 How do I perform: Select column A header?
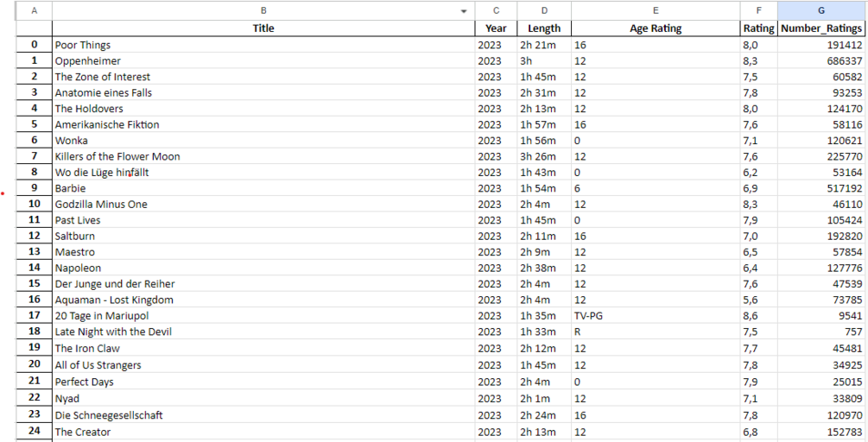coord(34,10)
